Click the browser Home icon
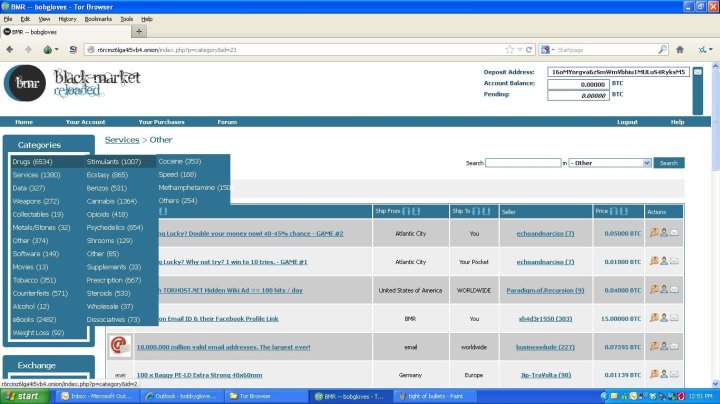 682,48
